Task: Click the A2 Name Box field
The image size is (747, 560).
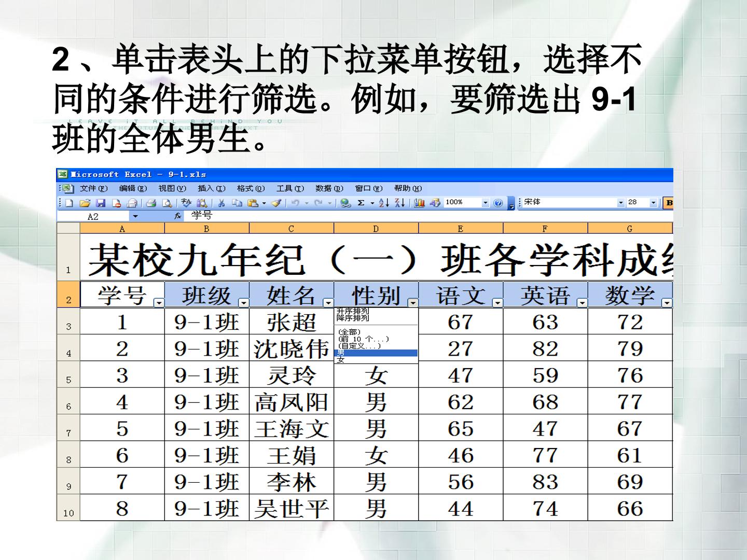Action: [93, 216]
